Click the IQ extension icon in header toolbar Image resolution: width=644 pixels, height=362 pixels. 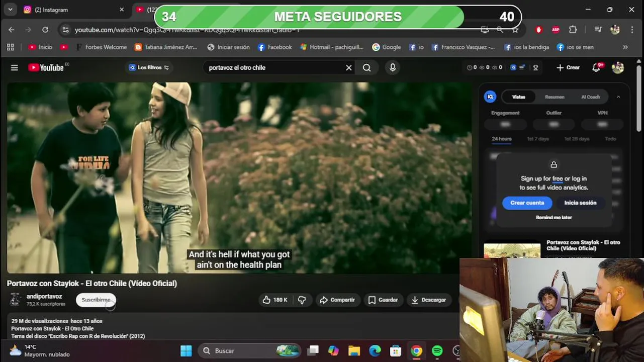(513, 67)
